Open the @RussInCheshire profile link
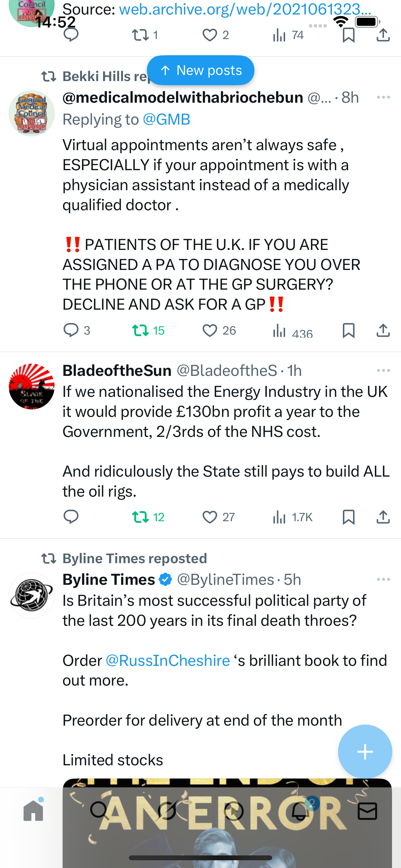 coord(168,660)
